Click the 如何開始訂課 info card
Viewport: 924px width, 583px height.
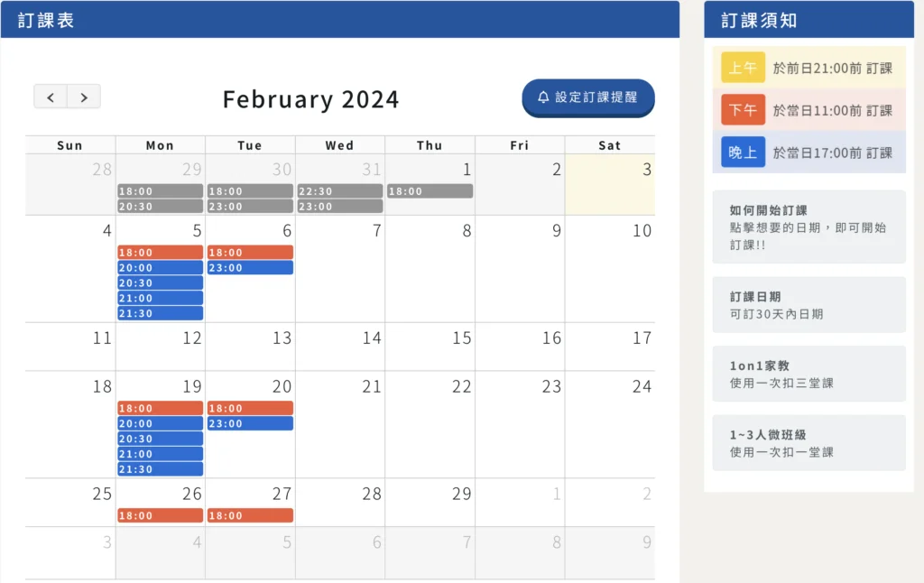pos(808,227)
